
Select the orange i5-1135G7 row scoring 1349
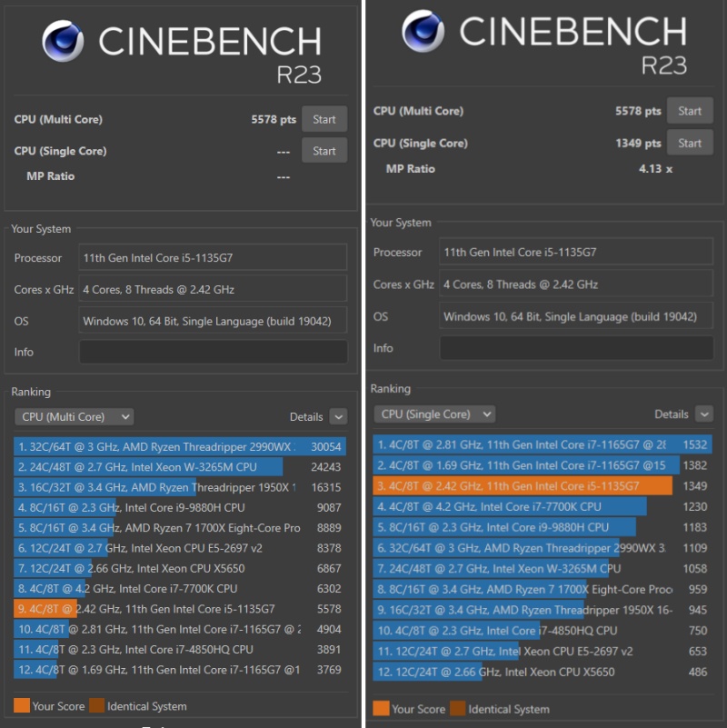543,486
